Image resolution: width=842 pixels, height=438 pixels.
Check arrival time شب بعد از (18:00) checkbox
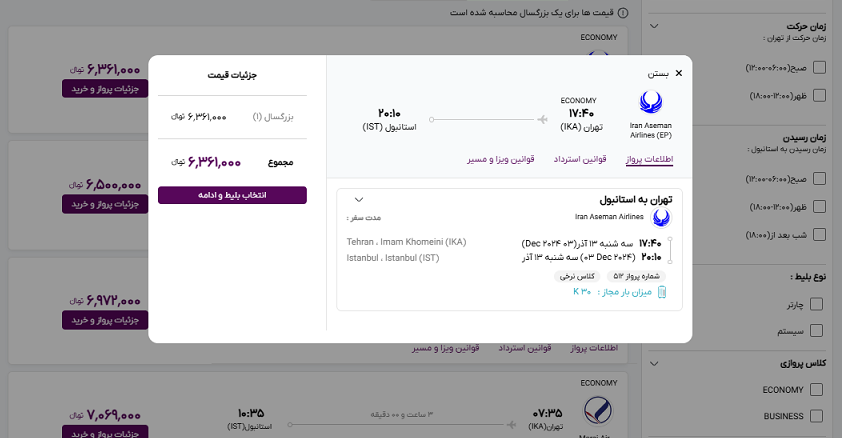coord(819,235)
